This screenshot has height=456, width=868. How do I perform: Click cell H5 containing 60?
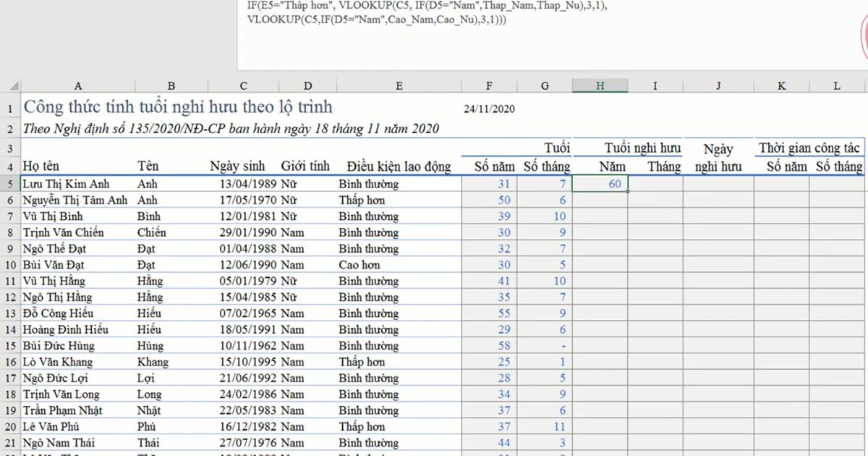tap(600, 184)
